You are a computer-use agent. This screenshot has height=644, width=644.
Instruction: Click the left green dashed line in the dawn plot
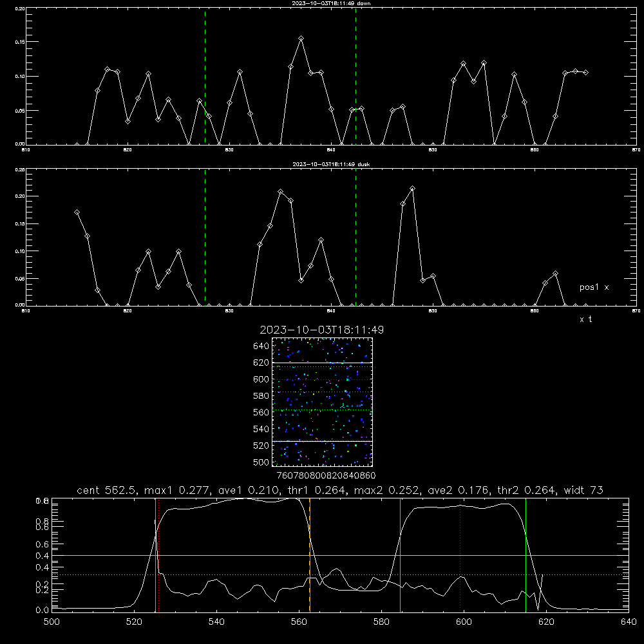coord(205,76)
